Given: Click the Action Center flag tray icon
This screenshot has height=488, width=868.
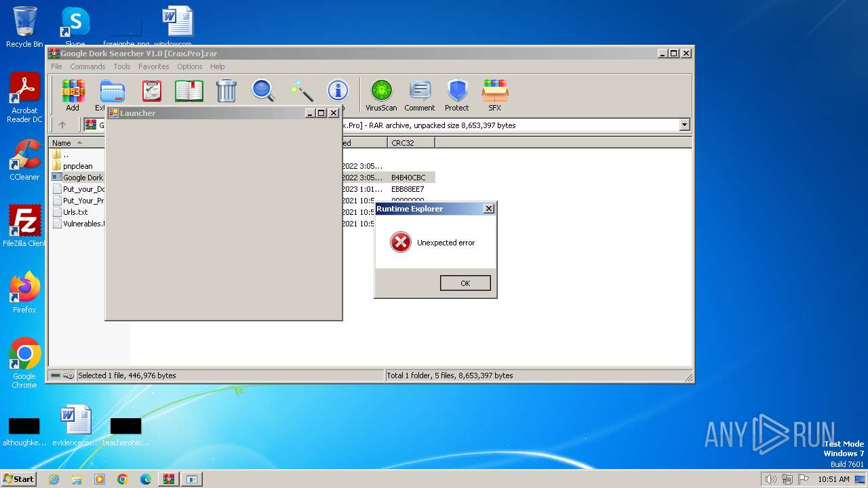Looking at the screenshot, I should click(x=804, y=479).
